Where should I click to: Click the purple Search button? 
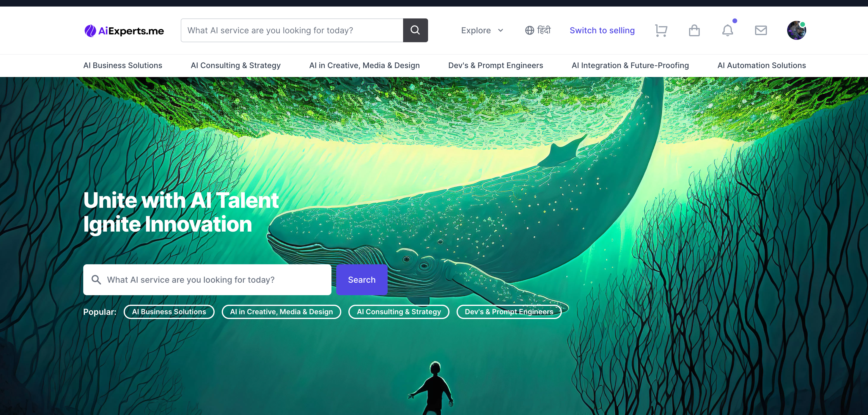point(361,279)
